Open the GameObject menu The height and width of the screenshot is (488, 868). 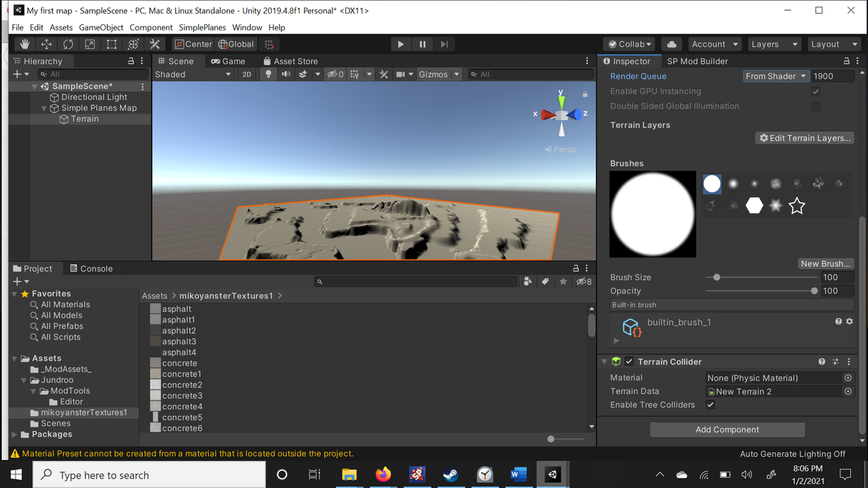[101, 27]
